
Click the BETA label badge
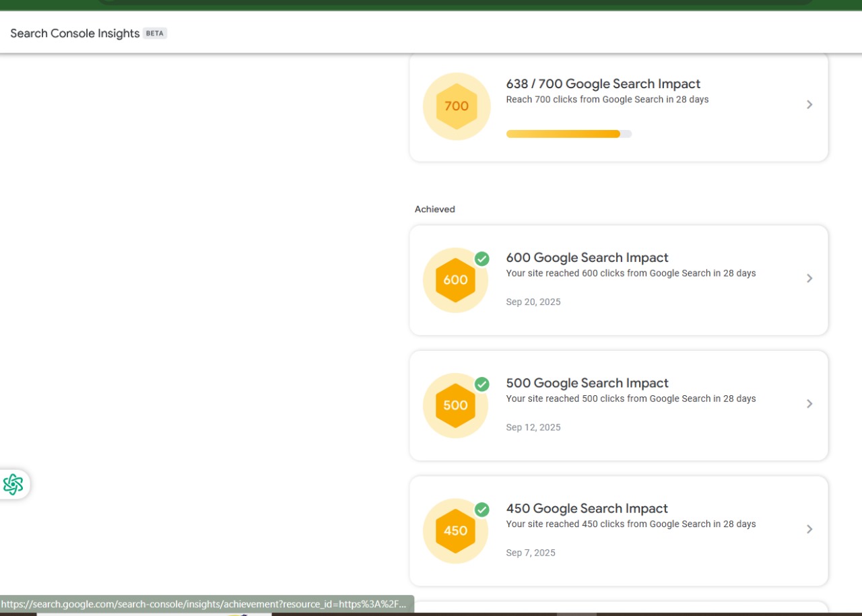[155, 33]
